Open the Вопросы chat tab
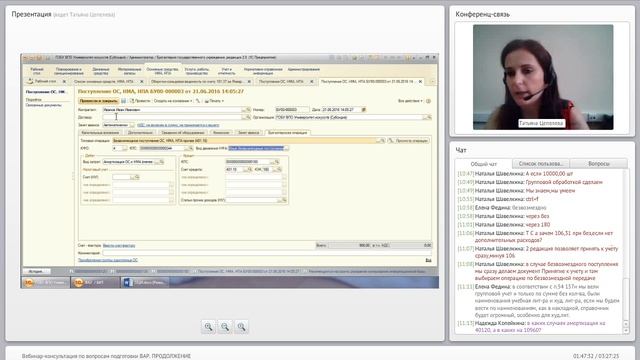This screenshot has width=640, height=360. (x=599, y=164)
